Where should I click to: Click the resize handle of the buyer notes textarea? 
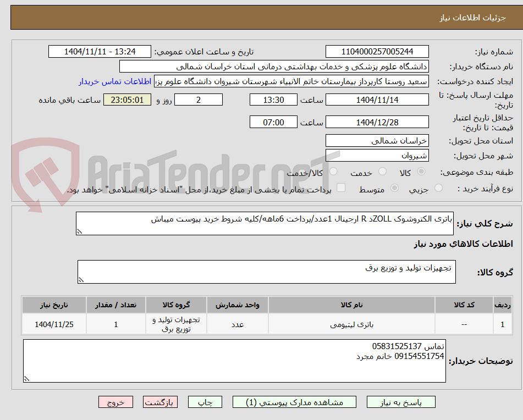[x=26, y=379]
